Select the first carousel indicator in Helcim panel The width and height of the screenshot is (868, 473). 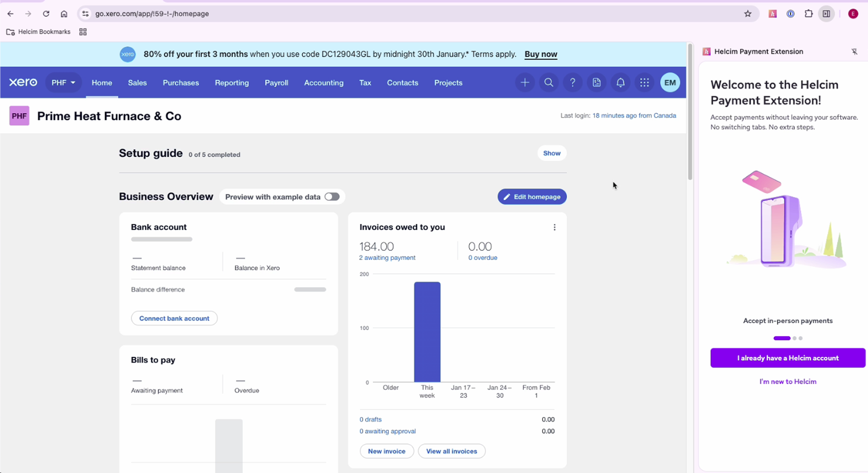782,338
